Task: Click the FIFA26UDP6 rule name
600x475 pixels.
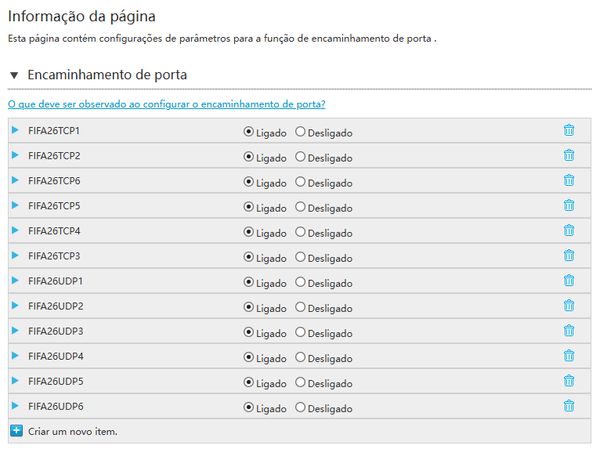Action: (56, 406)
